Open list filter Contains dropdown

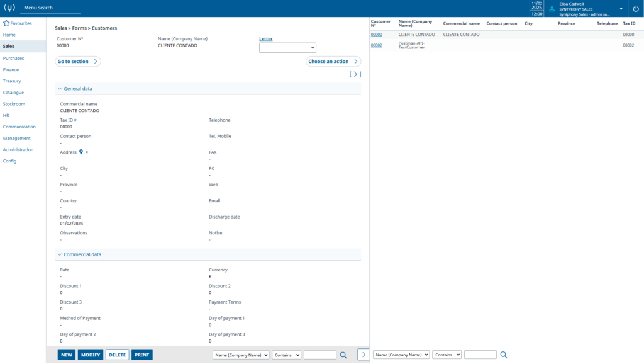447,355
